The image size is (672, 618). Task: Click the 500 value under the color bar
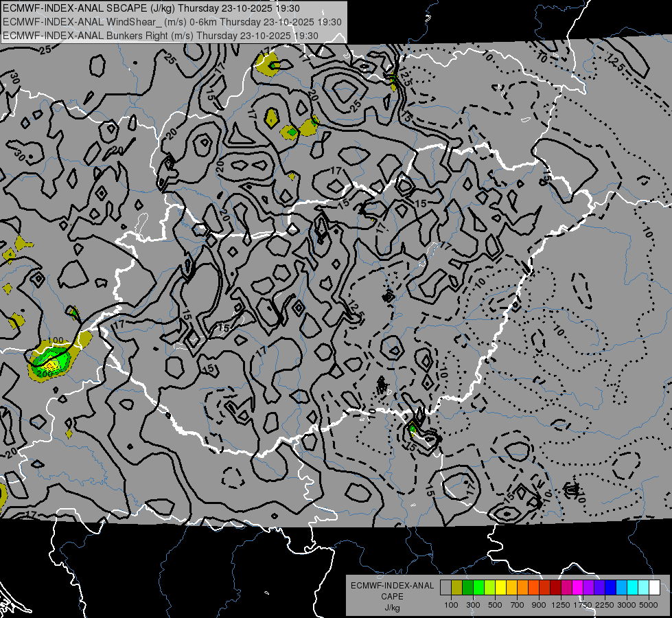[495, 605]
